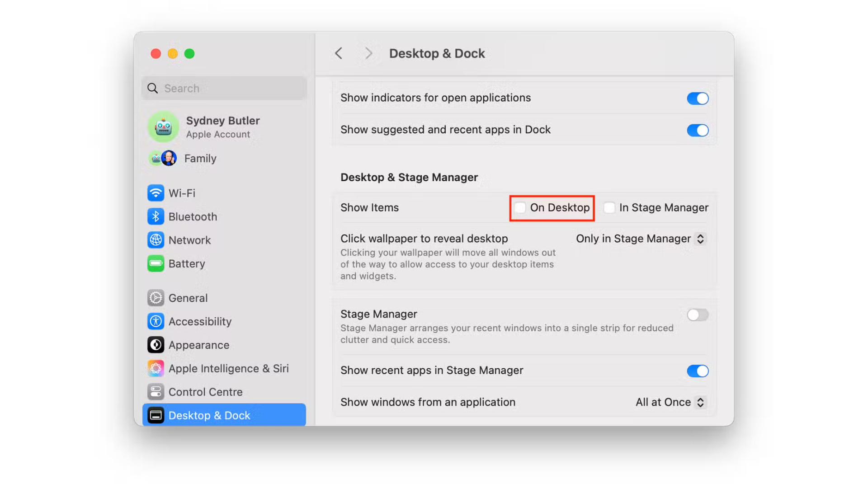The height and width of the screenshot is (488, 868).
Task: Go back with the left chevron button
Action: tap(339, 53)
